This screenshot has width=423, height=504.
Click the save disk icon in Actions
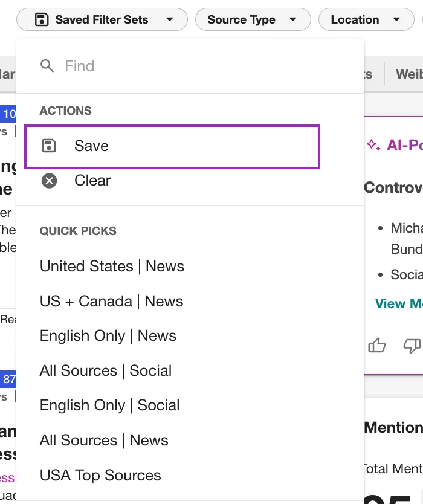pyautogui.click(x=48, y=146)
